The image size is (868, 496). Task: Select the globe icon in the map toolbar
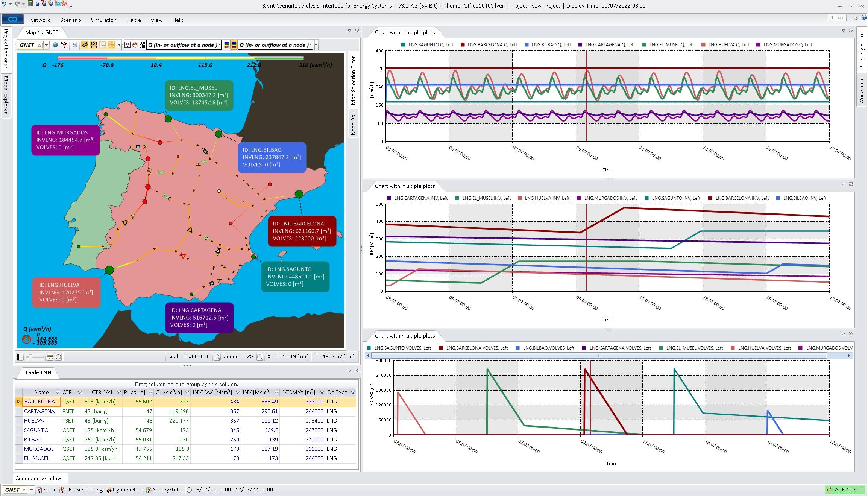point(55,45)
